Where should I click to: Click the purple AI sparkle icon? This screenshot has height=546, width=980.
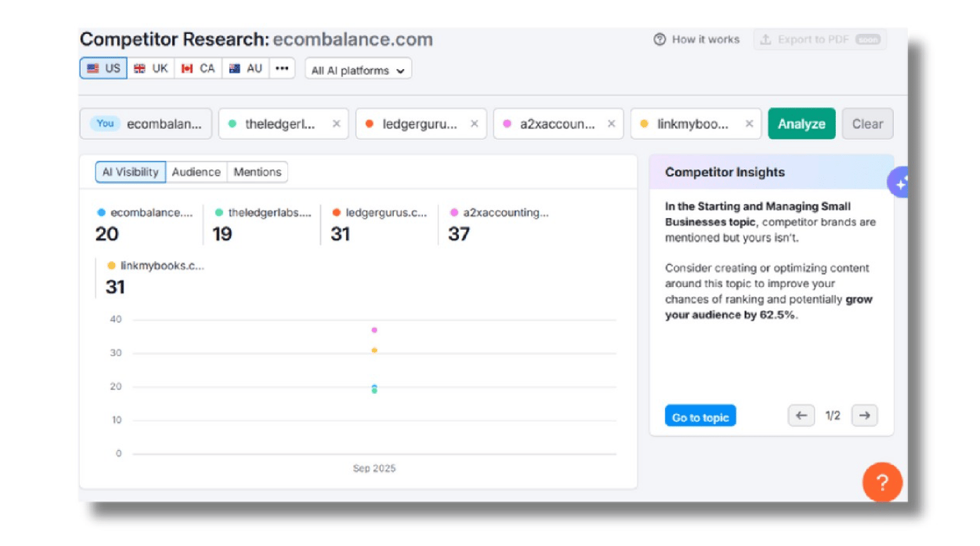click(900, 183)
